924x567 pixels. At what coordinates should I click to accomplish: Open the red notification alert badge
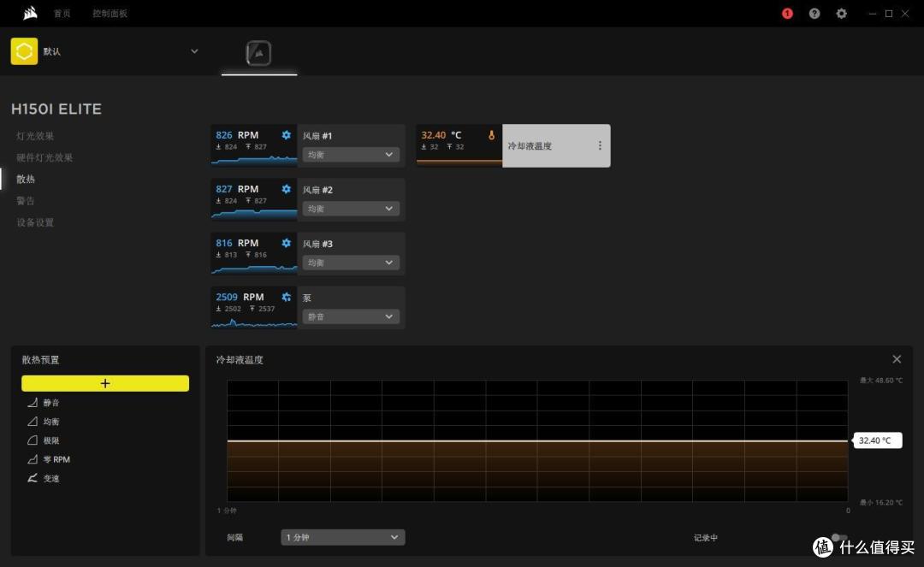(787, 14)
